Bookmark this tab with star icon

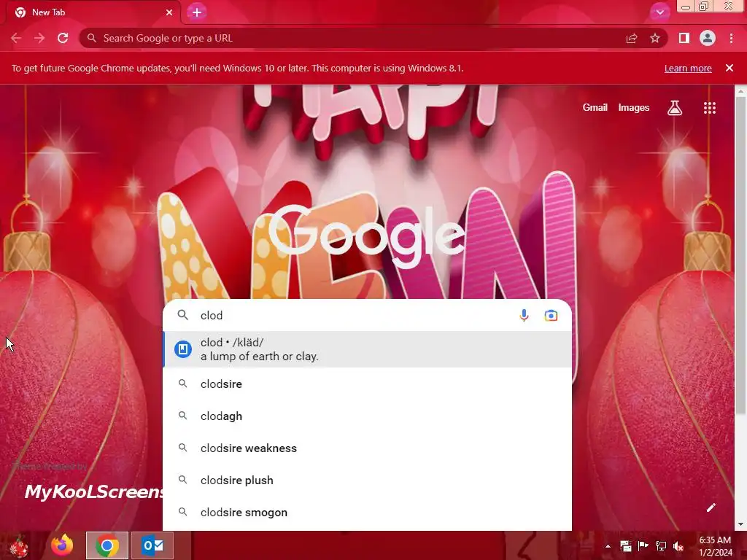pos(655,38)
